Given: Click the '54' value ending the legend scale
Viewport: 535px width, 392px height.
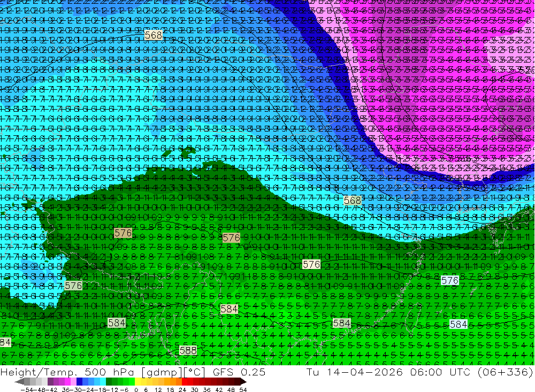Looking at the screenshot, I should [x=243, y=390].
